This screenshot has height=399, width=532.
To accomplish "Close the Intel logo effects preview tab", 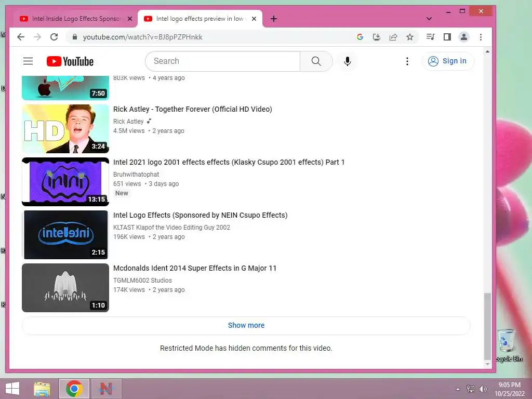I will 254,19.
